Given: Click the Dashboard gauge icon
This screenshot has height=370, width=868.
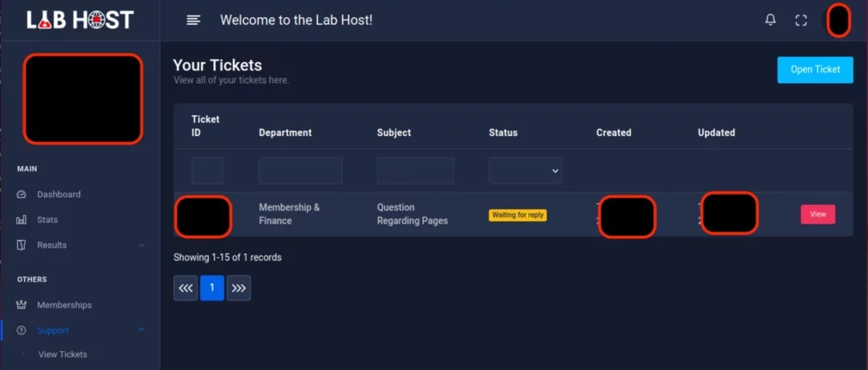Looking at the screenshot, I should 21,194.
